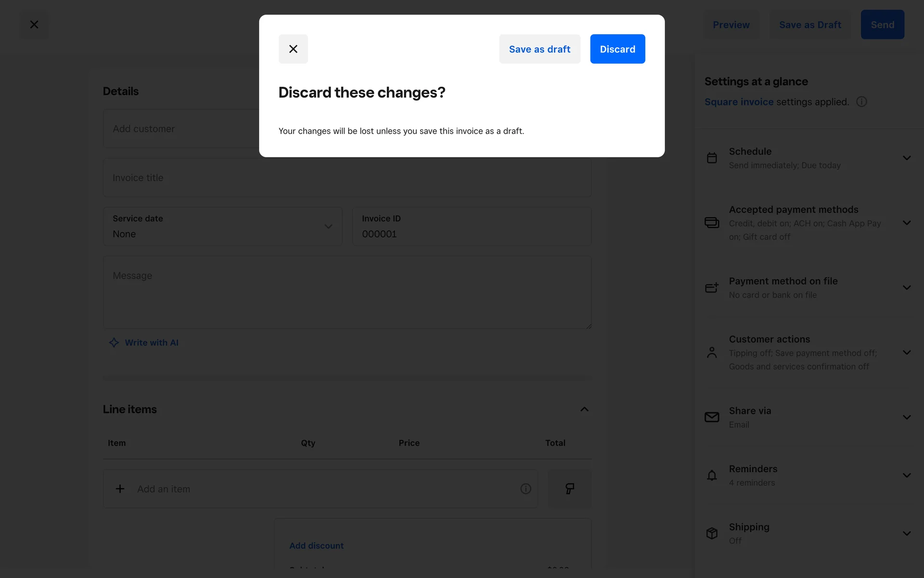Click the info icon next to settings applied
This screenshot has height=578, width=924.
pos(861,102)
